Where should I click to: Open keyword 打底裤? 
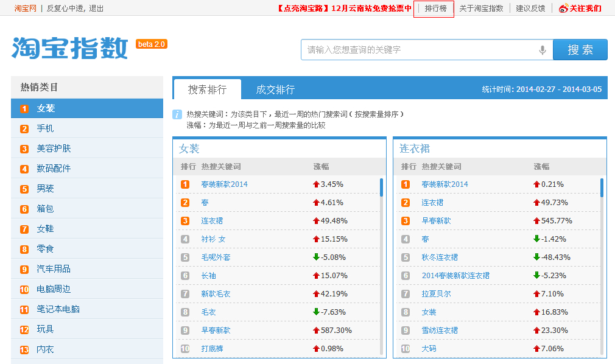tap(212, 348)
